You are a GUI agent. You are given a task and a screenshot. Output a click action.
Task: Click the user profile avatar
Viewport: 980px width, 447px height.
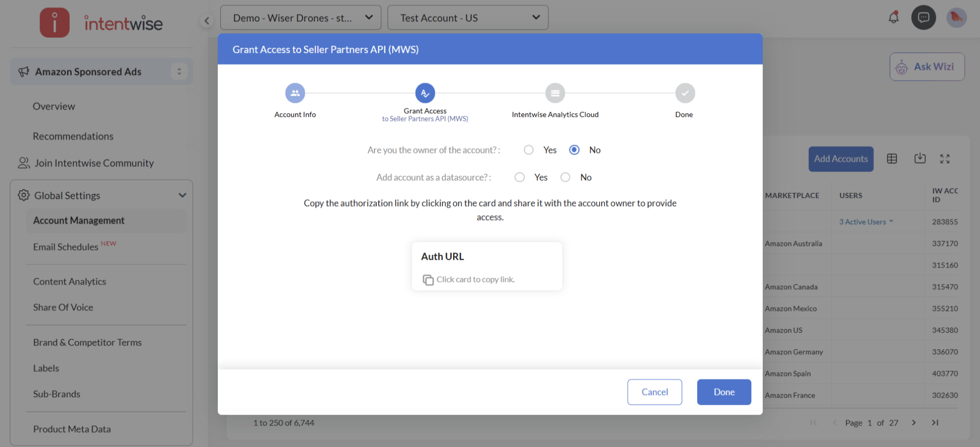pyautogui.click(x=956, y=17)
